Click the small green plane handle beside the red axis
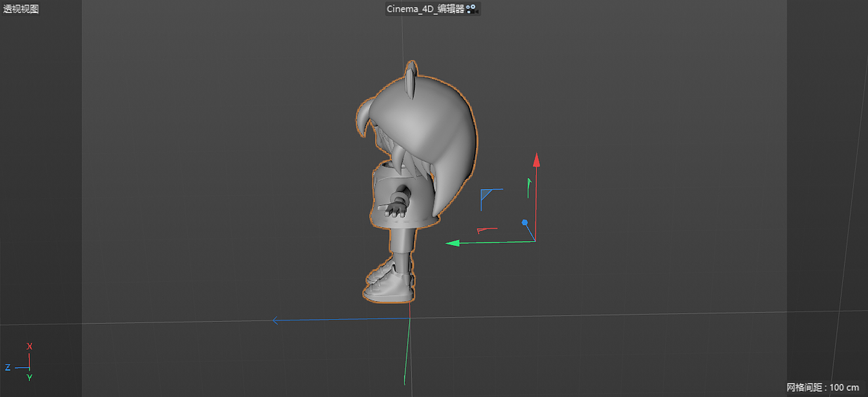The image size is (868, 397). [x=529, y=188]
